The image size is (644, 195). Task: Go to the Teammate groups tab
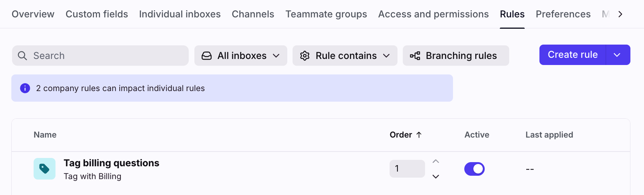326,14
